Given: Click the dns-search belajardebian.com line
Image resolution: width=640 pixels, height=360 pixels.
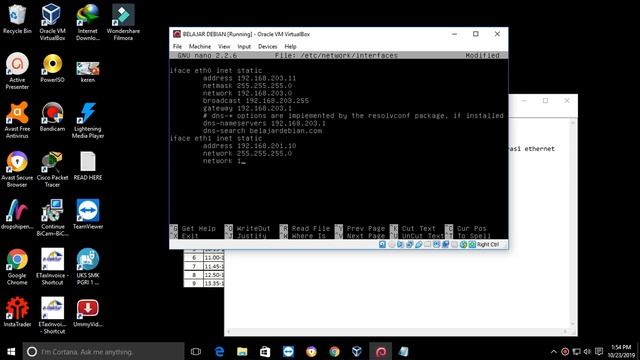Looking at the screenshot, I should coord(262,131).
